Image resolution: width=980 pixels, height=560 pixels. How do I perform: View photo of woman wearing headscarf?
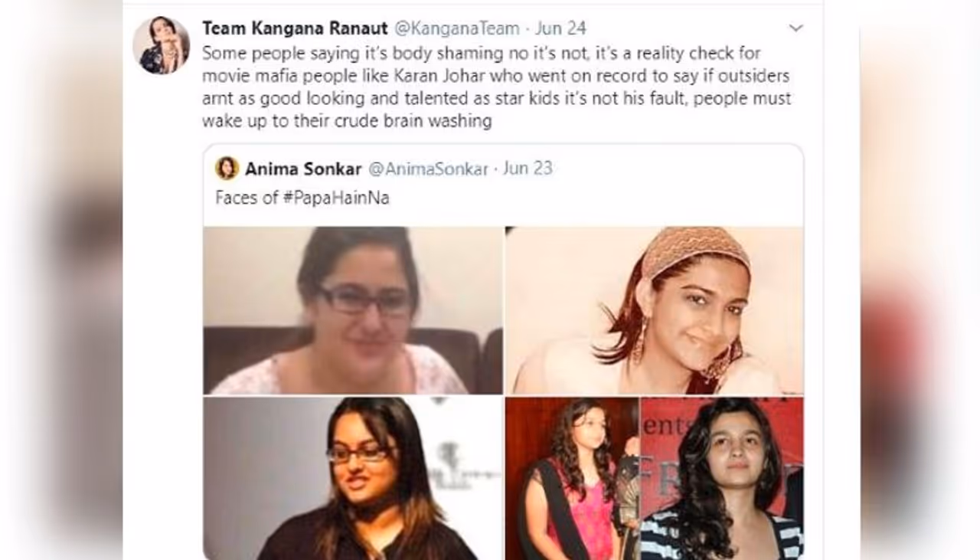tap(655, 310)
